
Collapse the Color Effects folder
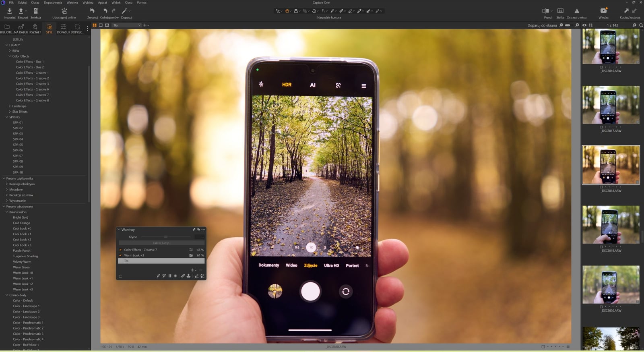pos(10,56)
